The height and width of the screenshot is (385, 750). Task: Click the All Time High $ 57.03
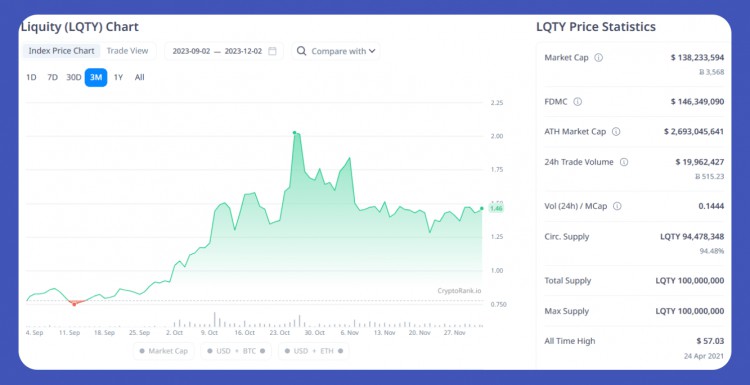coord(710,341)
